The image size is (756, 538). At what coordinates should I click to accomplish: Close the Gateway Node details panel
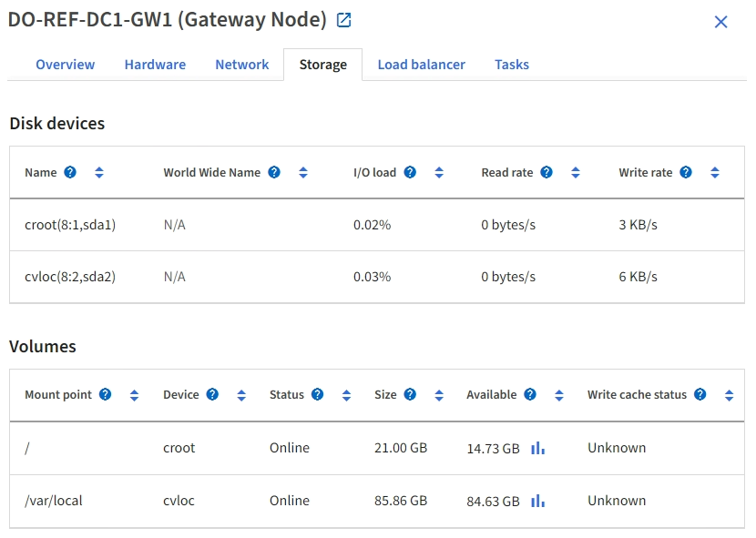click(720, 22)
